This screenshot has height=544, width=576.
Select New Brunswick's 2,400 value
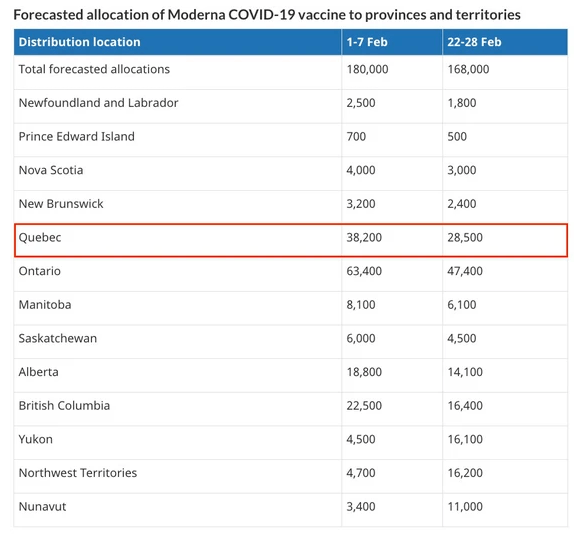[x=461, y=204]
